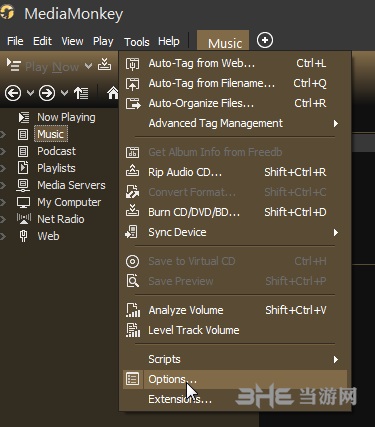This screenshot has height=427, width=375.
Task: Click the Rip Audio CD icon
Action: [132, 171]
